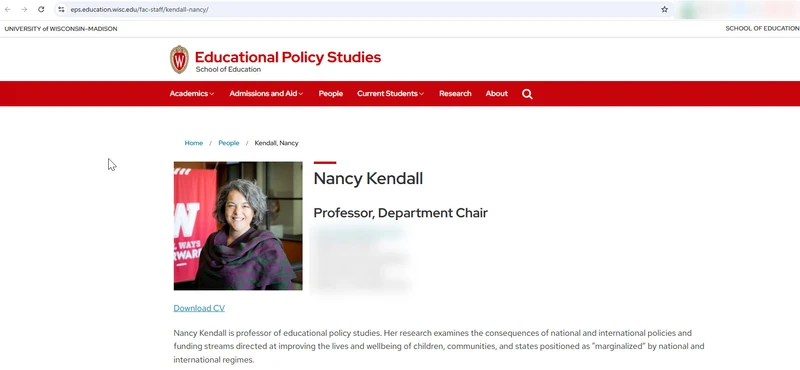Reload the page with the refresh icon
This screenshot has width=800, height=370.
41,9
